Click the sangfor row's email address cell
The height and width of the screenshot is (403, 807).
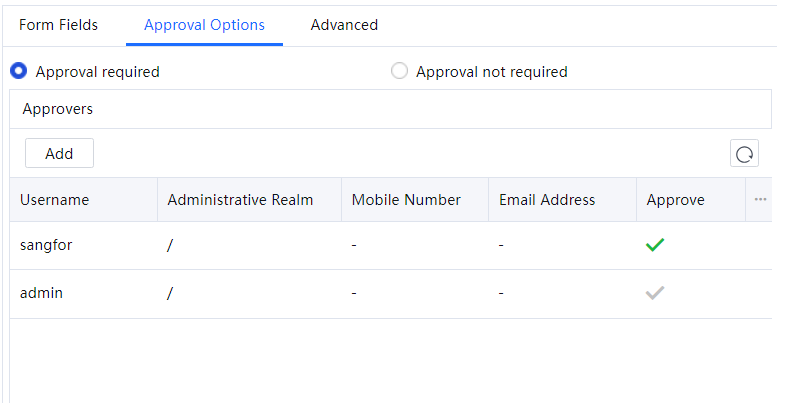(x=502, y=245)
